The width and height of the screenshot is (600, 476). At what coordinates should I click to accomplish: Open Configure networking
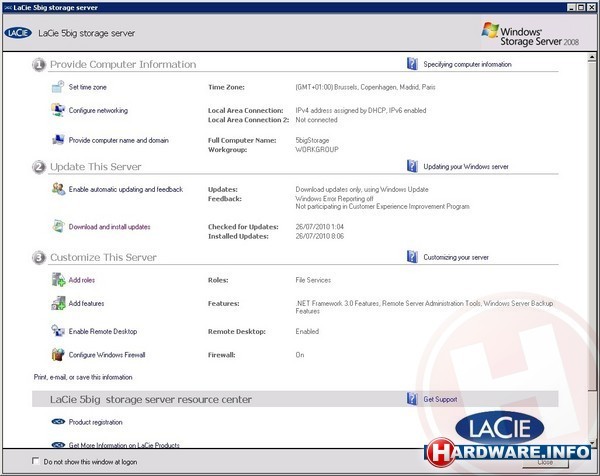[98, 110]
